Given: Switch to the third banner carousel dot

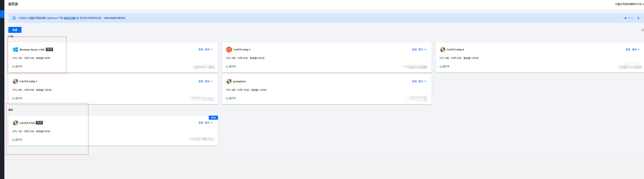Looking at the screenshot, I should [632, 18].
